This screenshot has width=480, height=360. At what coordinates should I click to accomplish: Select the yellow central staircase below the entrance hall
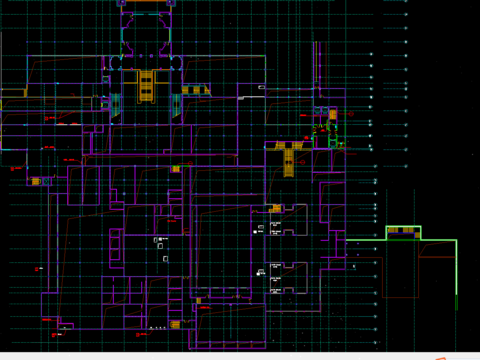pyautogui.click(x=146, y=86)
